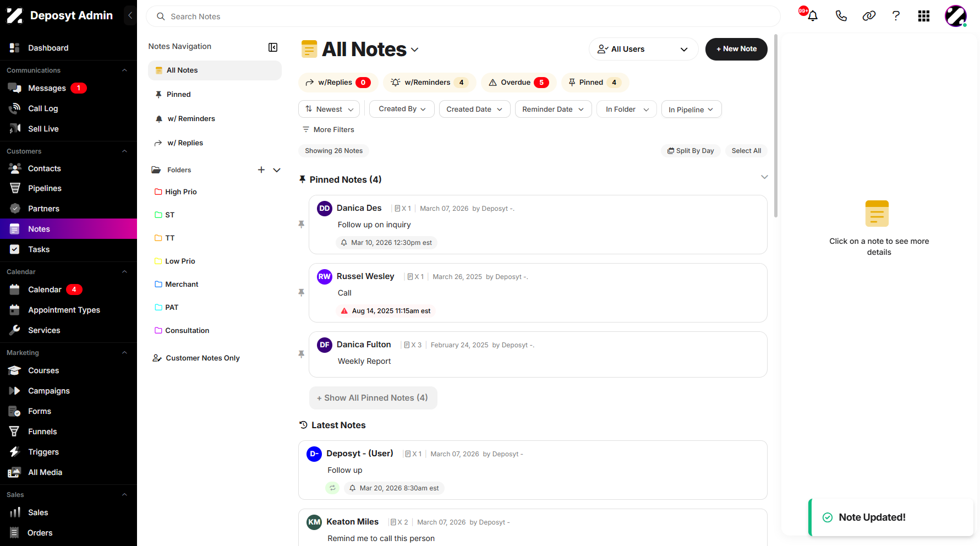Screen dimensions: 980x546
Task: Add a new folder with plus icon
Action: tap(261, 170)
